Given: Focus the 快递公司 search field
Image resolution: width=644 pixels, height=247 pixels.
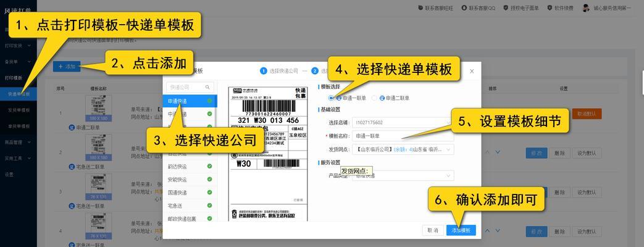Looking at the screenshot, I should click(x=190, y=87).
